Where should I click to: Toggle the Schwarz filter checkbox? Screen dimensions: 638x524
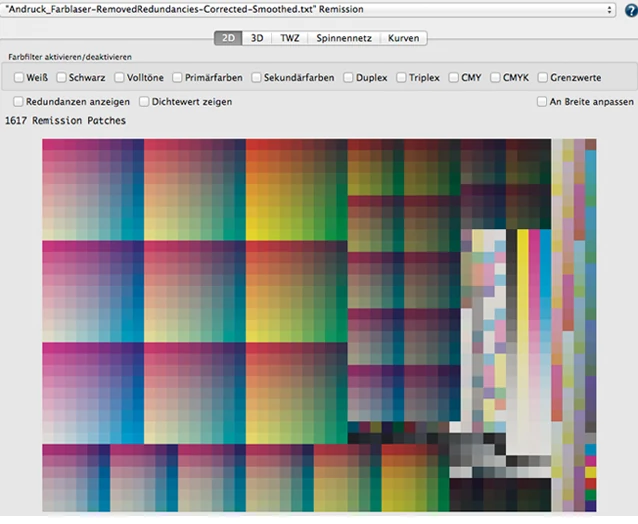pos(62,78)
